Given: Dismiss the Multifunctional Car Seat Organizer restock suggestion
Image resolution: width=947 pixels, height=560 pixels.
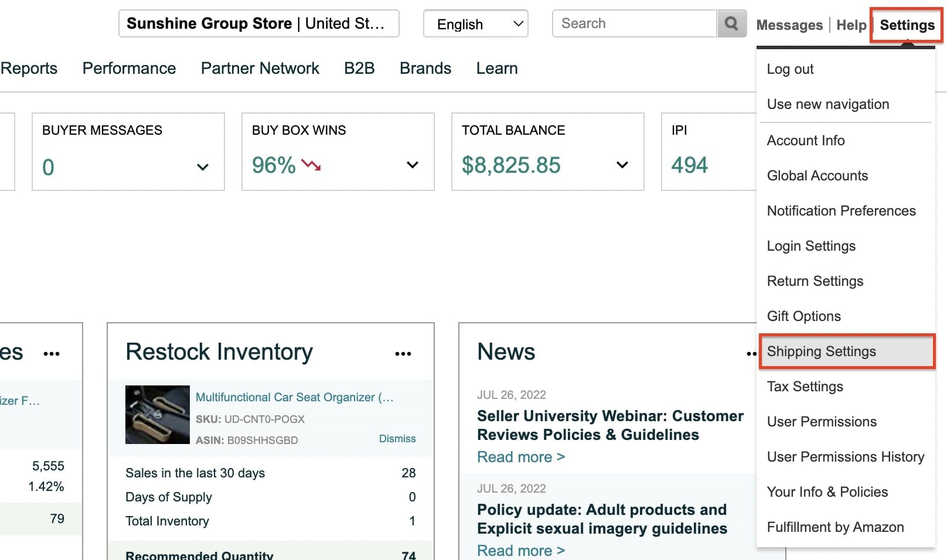Looking at the screenshot, I should [x=397, y=439].
